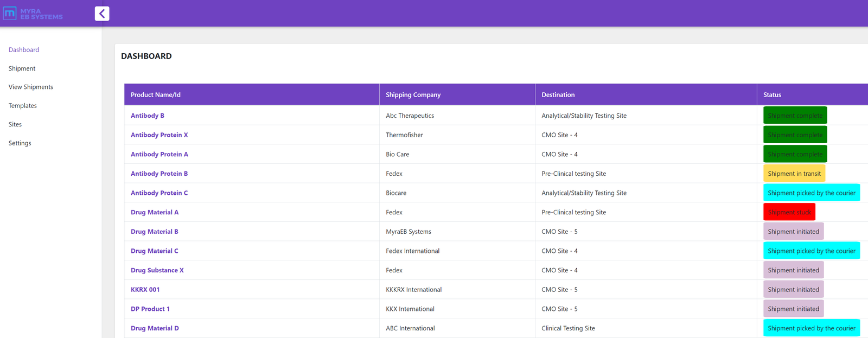This screenshot has height=338, width=868.
Task: Open the Drug Material A link
Action: coord(155,212)
